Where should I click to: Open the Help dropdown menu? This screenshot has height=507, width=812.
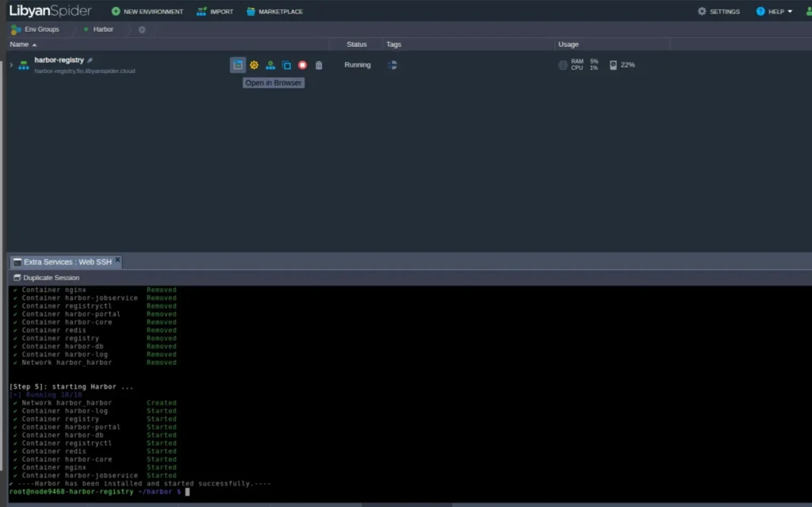click(x=774, y=11)
